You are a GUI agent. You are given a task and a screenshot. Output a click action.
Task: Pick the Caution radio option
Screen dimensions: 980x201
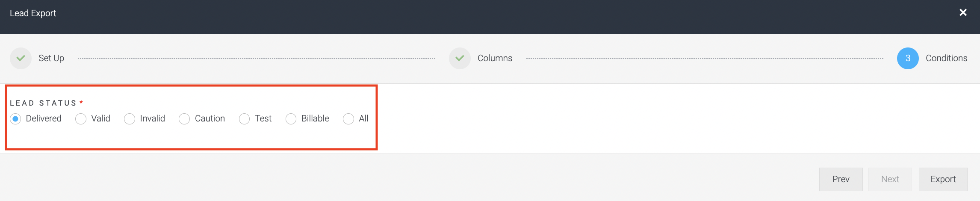click(x=184, y=119)
